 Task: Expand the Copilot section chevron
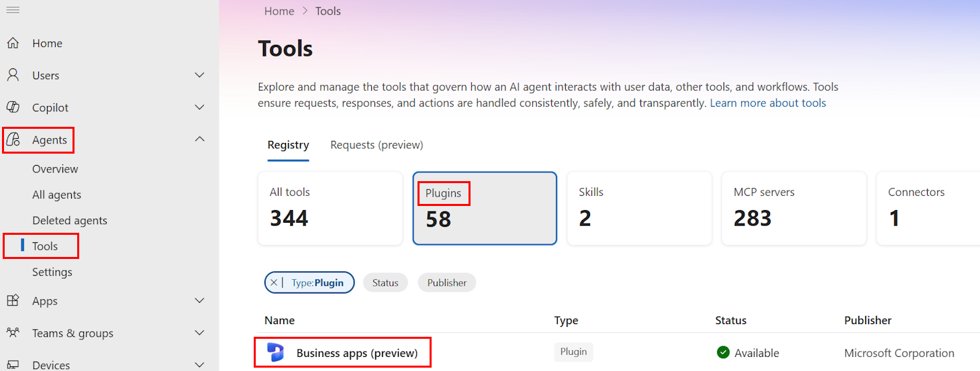tap(199, 107)
